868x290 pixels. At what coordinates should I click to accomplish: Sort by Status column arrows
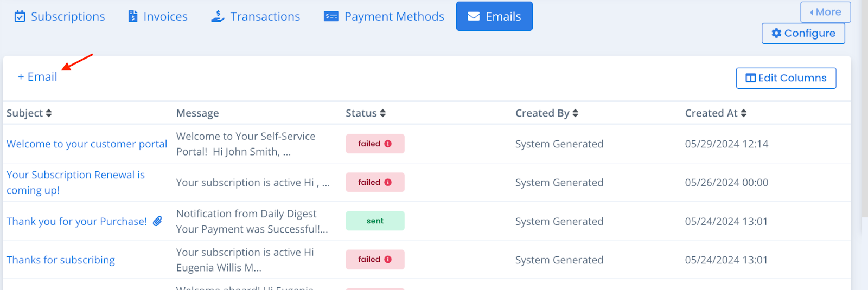click(383, 113)
